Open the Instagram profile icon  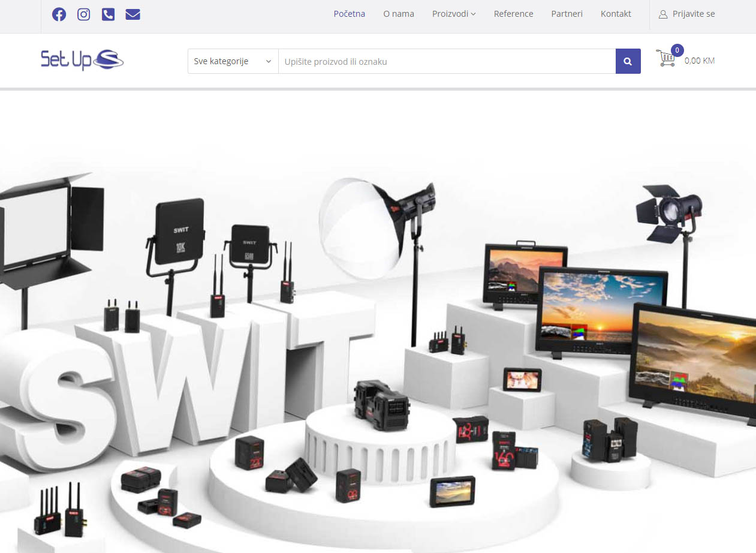(x=84, y=14)
